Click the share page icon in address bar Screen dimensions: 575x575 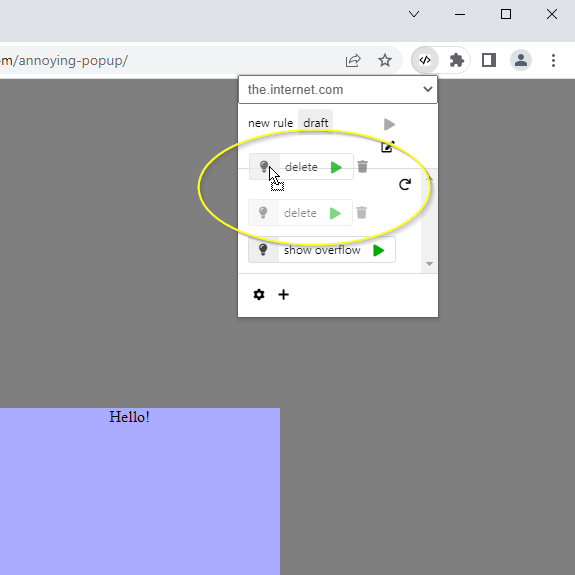[353, 61]
